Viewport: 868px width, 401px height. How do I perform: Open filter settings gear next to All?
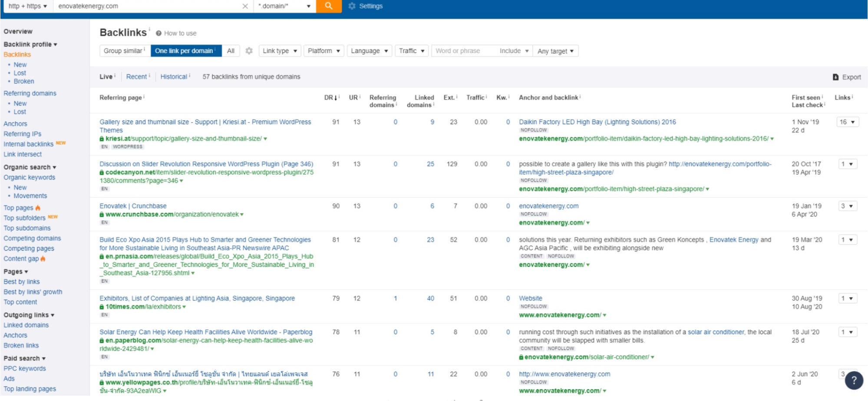[249, 50]
